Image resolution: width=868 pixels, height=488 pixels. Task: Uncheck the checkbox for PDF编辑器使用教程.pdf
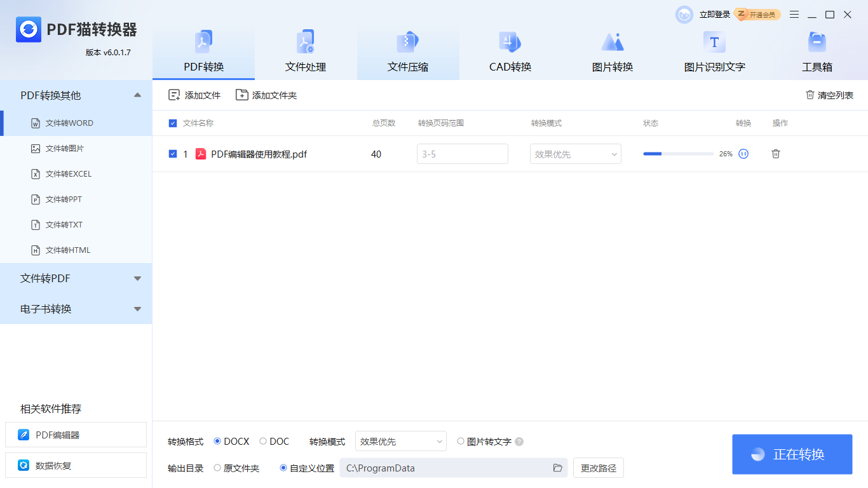coord(173,154)
